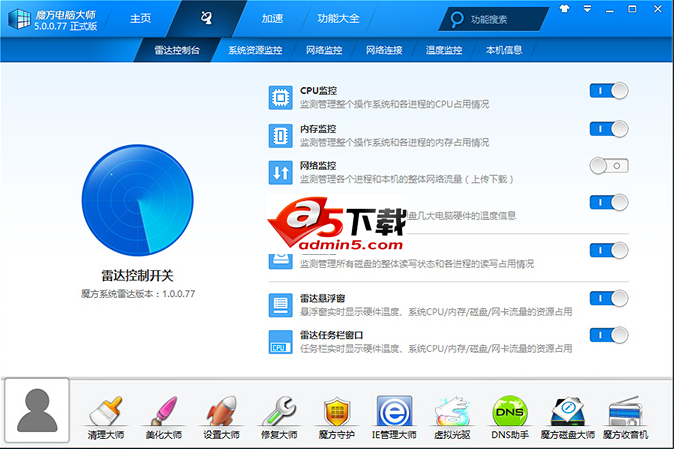
Task: Open the 网络监控 sub-tab
Action: [324, 50]
